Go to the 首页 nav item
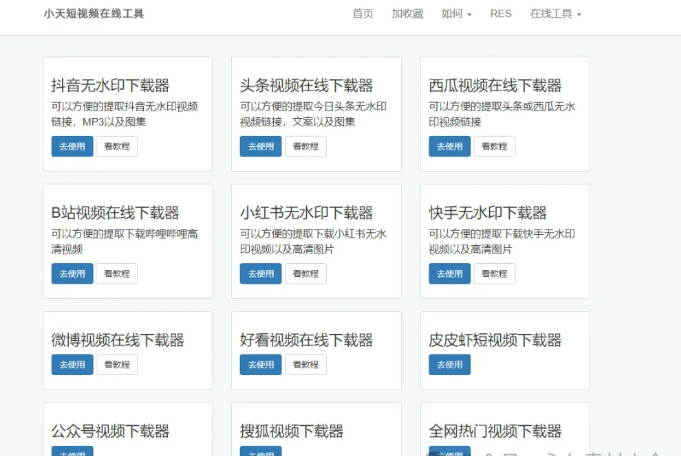Screen dimensions: 681x456 363,14
